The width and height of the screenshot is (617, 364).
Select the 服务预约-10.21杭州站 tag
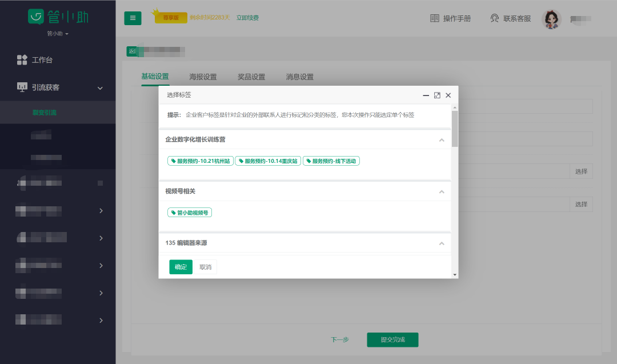(x=200, y=161)
